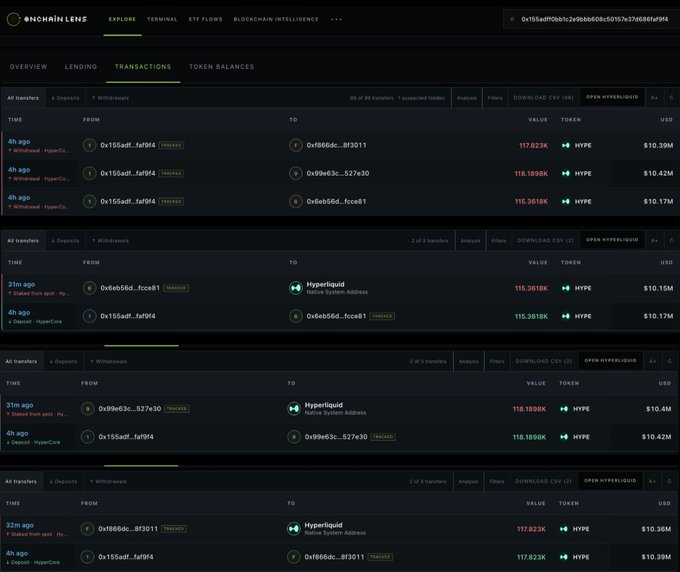Click the Onchain Lens logo
The height and width of the screenshot is (572, 680).
click(x=47, y=19)
